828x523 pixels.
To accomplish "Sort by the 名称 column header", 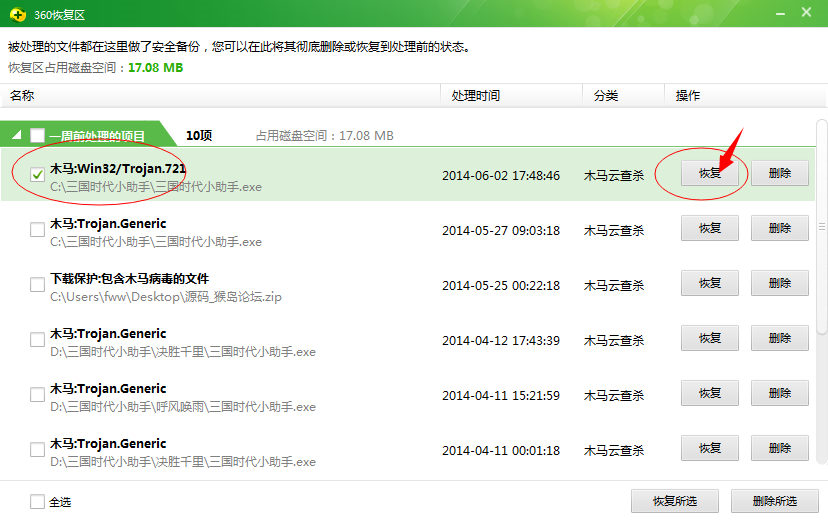I will coord(22,96).
